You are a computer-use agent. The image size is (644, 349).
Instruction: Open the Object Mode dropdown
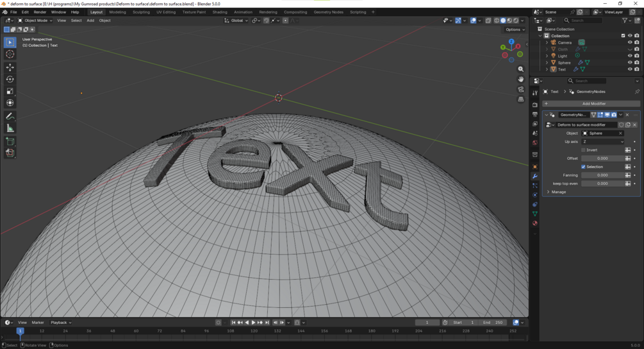pyautogui.click(x=35, y=21)
